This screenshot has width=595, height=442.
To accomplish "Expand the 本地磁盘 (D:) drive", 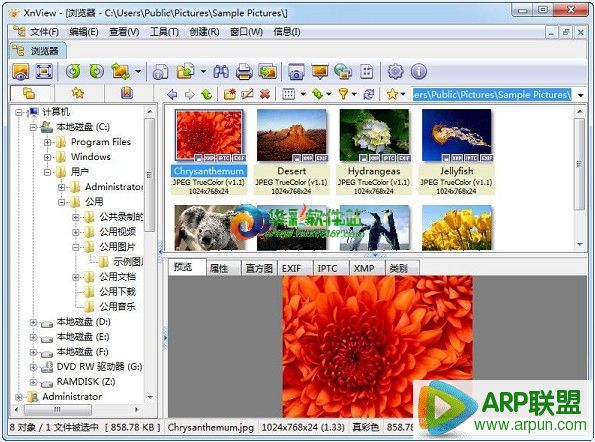I will tap(33, 322).
